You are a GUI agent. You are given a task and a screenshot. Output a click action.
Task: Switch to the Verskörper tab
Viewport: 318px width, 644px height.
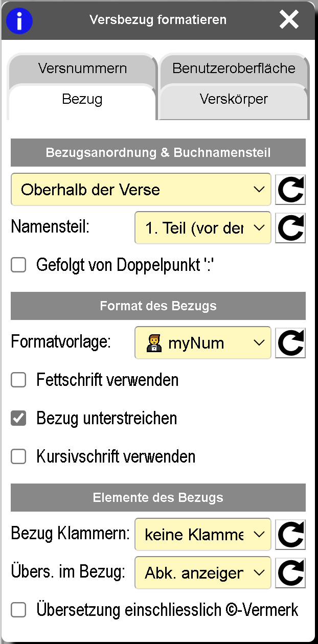pyautogui.click(x=234, y=99)
